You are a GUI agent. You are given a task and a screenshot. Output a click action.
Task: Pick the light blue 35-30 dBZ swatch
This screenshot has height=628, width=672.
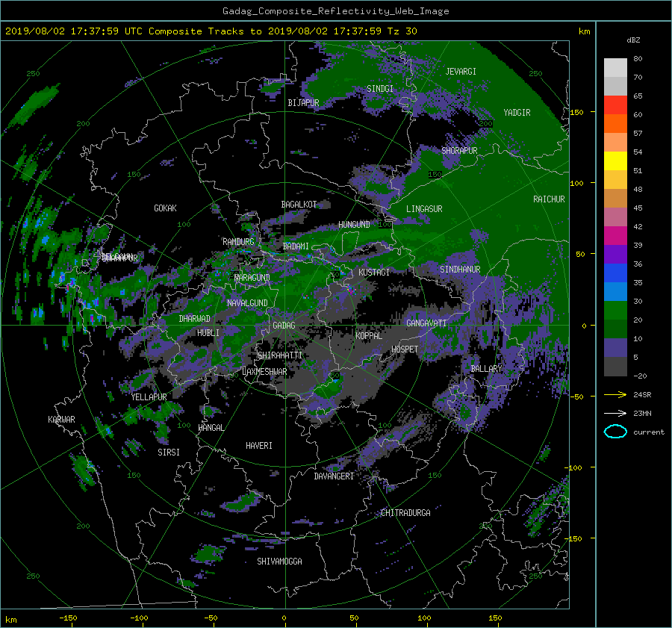(x=615, y=292)
